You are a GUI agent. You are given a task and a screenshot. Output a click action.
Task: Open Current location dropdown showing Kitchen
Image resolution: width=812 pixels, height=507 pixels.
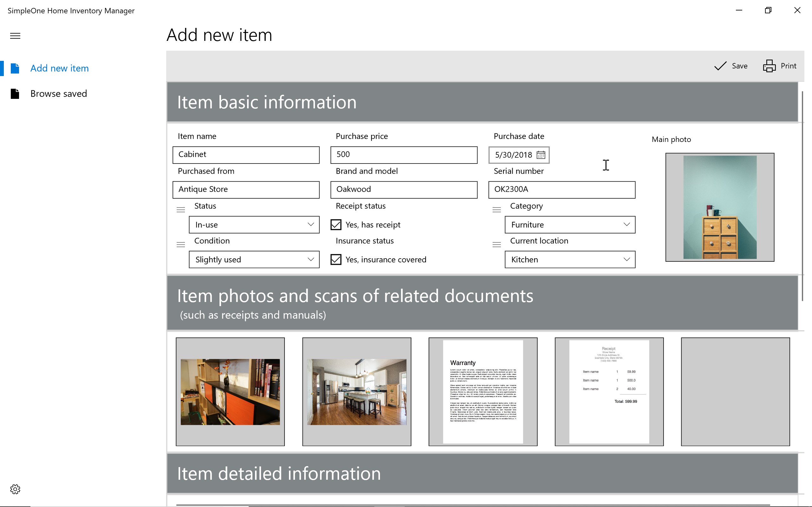pos(570,260)
